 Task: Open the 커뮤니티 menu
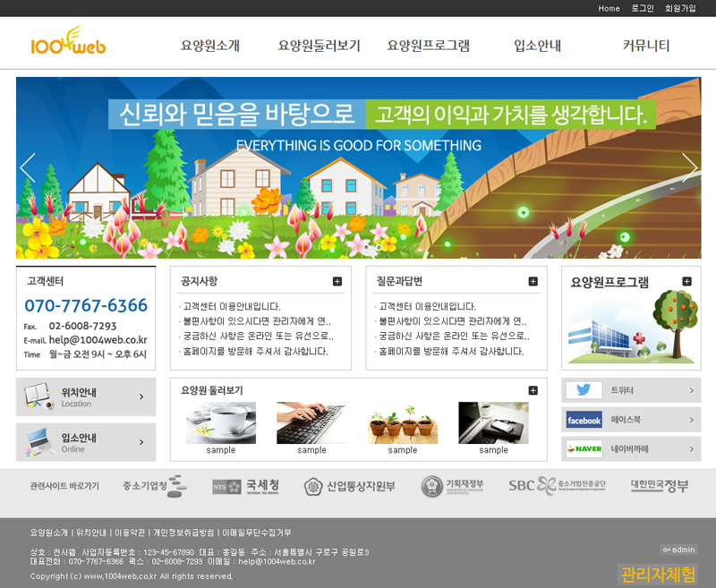click(646, 46)
